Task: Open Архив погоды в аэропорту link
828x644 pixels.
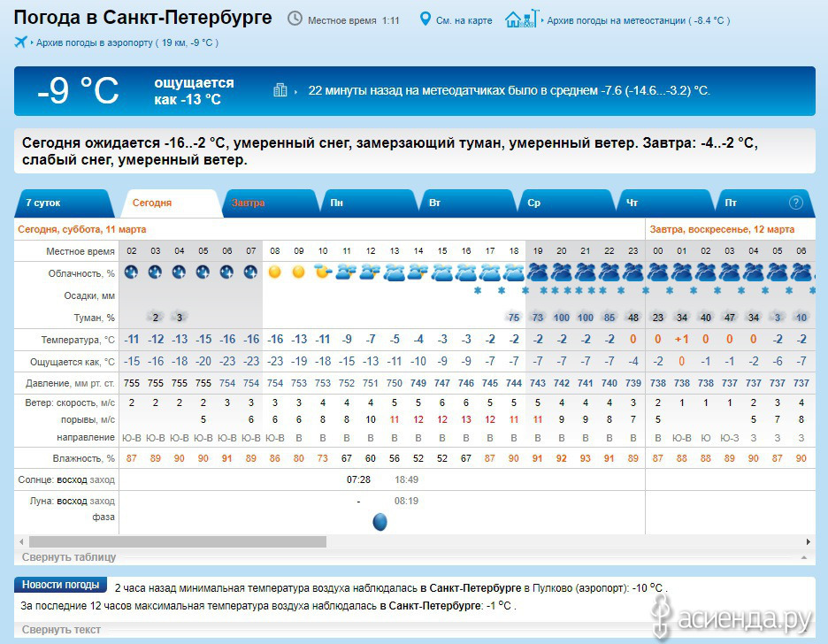Action: (126, 42)
